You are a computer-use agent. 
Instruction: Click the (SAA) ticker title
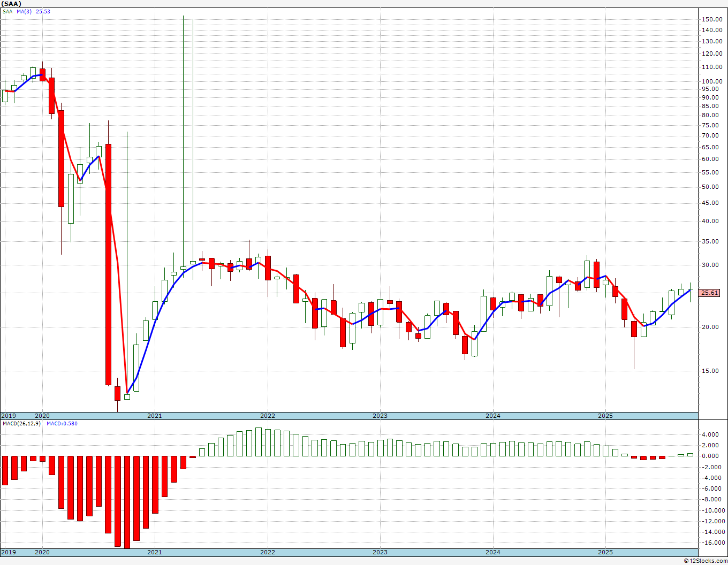(11, 4)
